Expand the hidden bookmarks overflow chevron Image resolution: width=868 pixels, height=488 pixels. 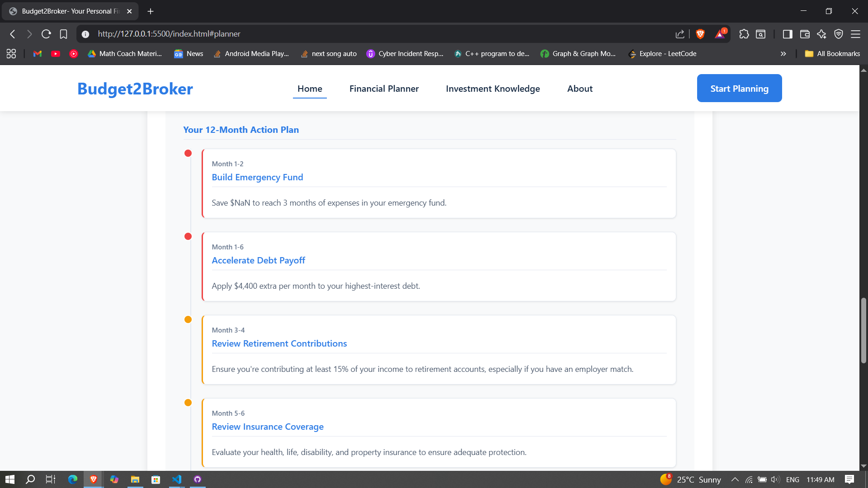(x=783, y=54)
